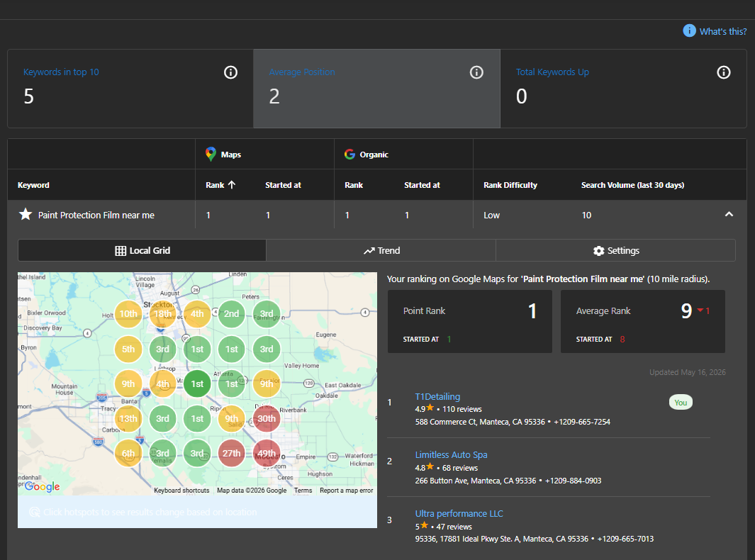Select the red 30th rank hotspot
This screenshot has height=560, width=755.
pos(267,418)
